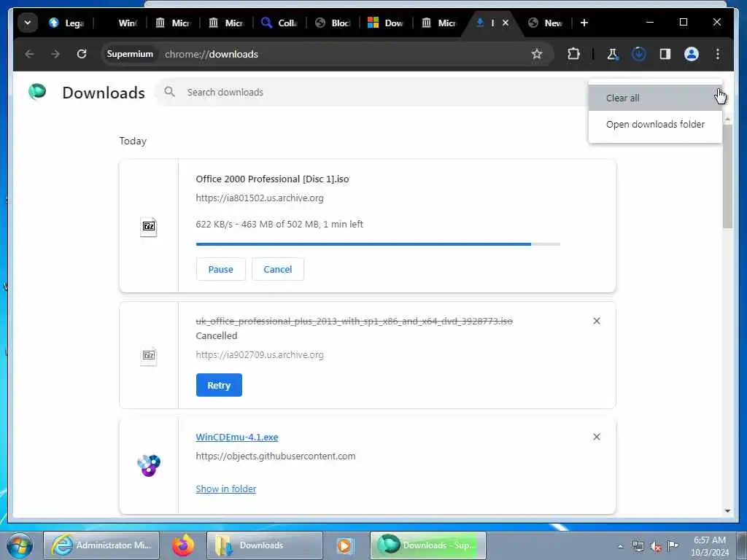Click the muted volume tray icon
The image size is (747, 560).
(656, 547)
